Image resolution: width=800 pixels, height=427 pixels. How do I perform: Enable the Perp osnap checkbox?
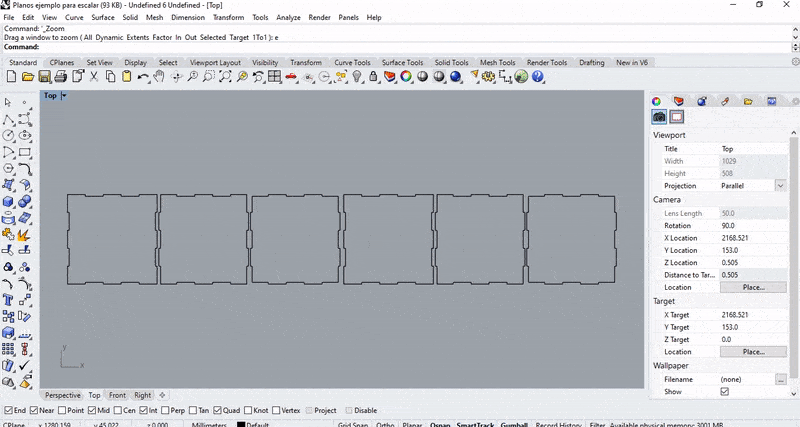(165, 410)
